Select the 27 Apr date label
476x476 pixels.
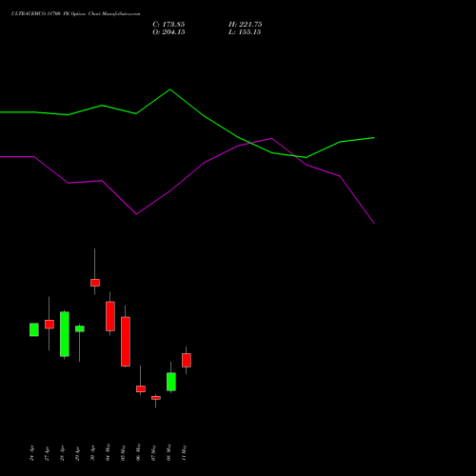pyautogui.click(x=47, y=453)
